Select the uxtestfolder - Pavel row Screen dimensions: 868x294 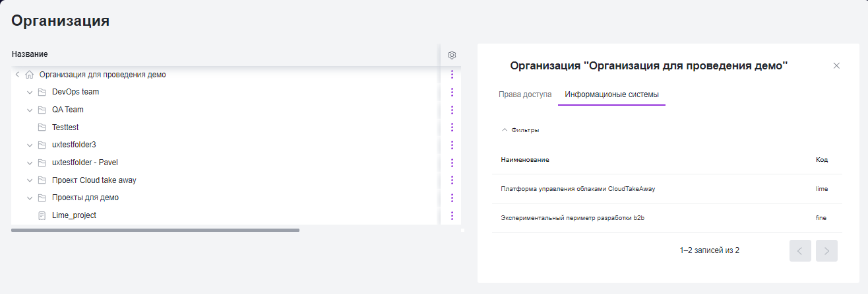coord(226,163)
